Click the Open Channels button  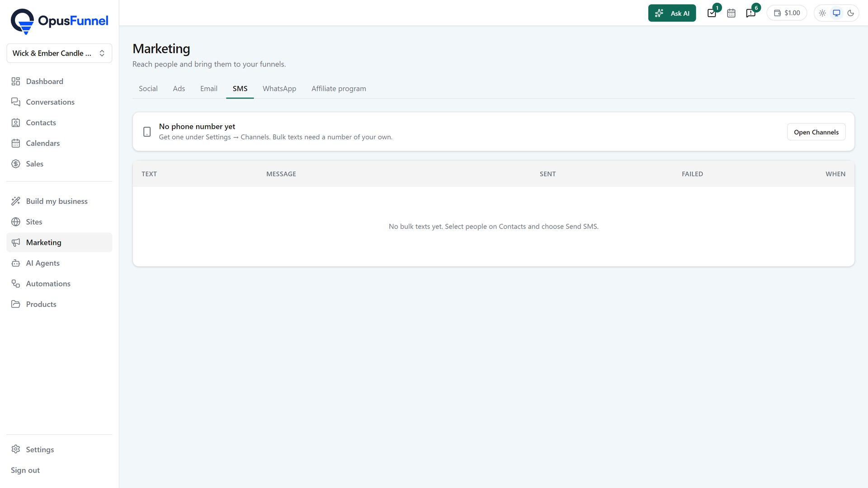point(816,132)
